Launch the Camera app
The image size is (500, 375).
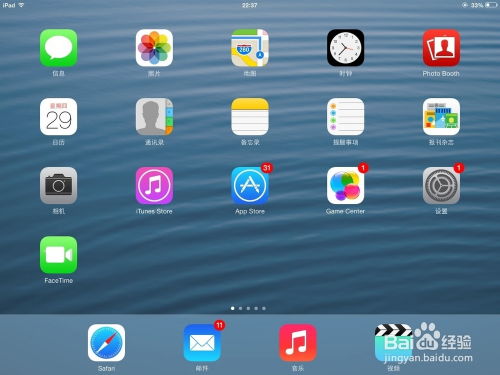[58, 186]
